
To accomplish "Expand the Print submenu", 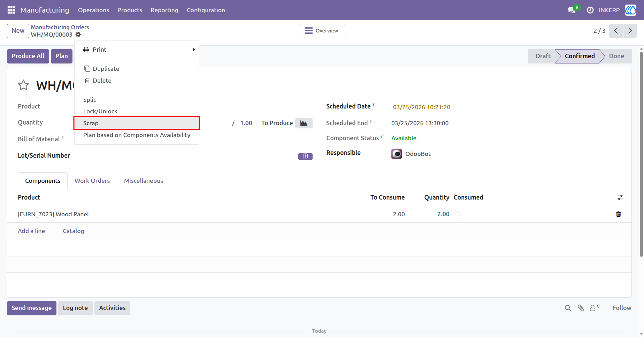I will (137, 50).
